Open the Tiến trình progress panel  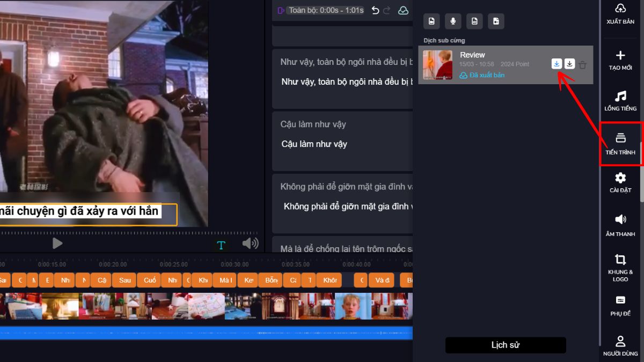620,144
